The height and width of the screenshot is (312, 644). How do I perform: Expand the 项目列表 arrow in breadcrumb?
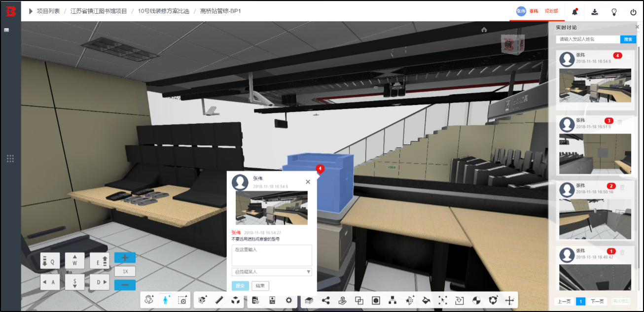click(31, 11)
